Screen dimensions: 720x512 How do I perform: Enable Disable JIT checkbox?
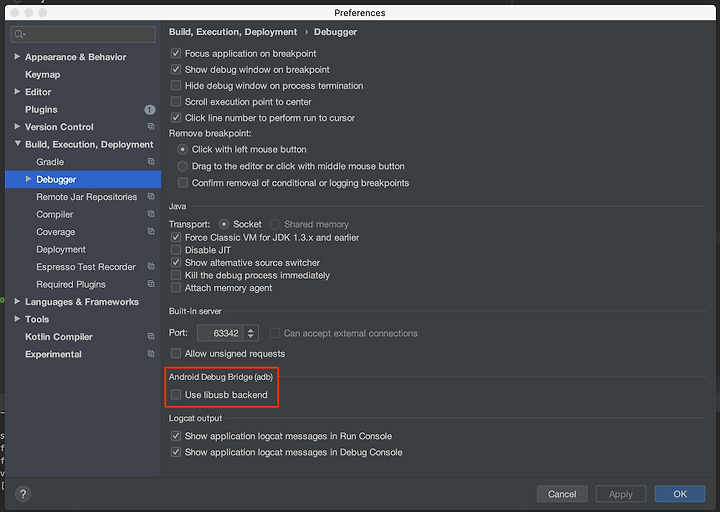click(176, 250)
